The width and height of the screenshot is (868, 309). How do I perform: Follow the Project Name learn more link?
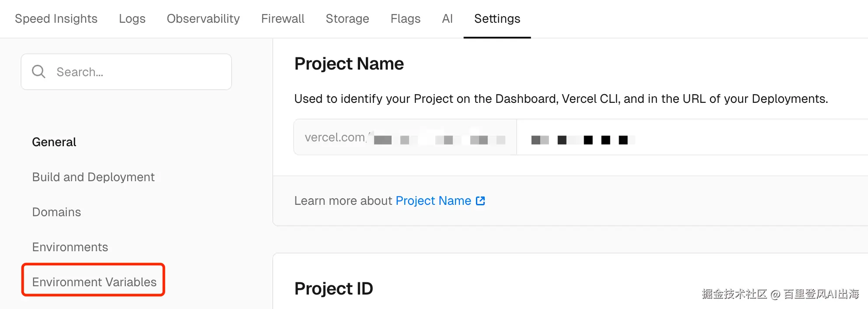pyautogui.click(x=433, y=201)
